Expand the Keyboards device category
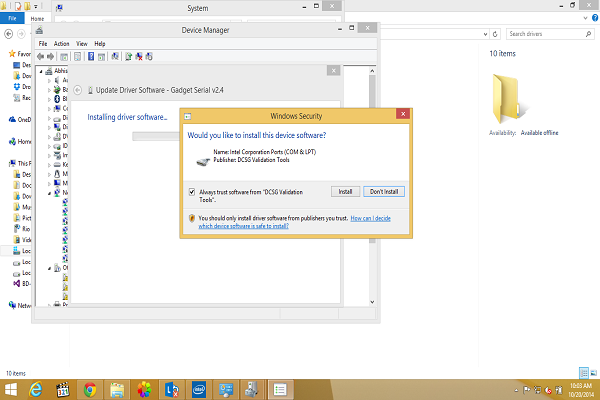 49,165
